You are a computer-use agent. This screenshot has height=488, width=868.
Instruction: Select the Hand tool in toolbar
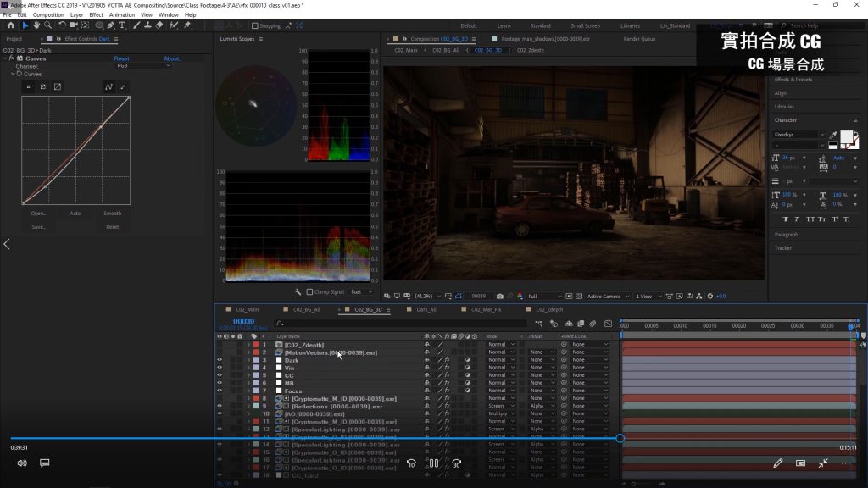coord(36,25)
